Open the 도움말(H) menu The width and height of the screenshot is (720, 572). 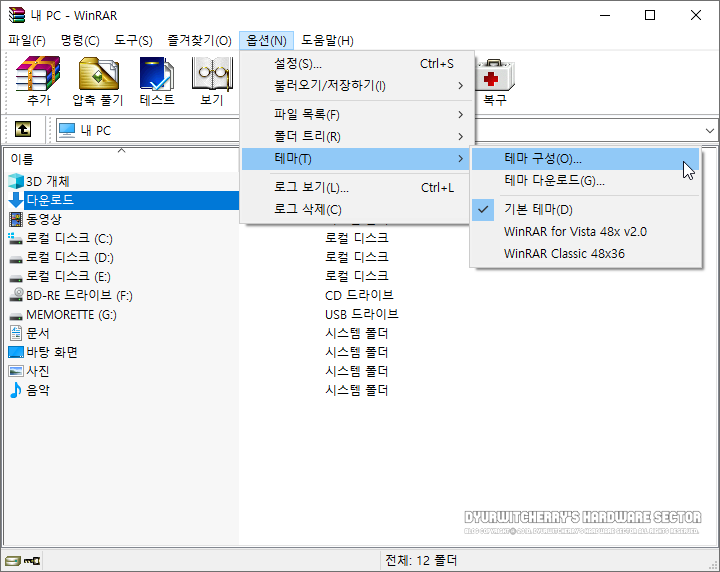click(x=327, y=40)
